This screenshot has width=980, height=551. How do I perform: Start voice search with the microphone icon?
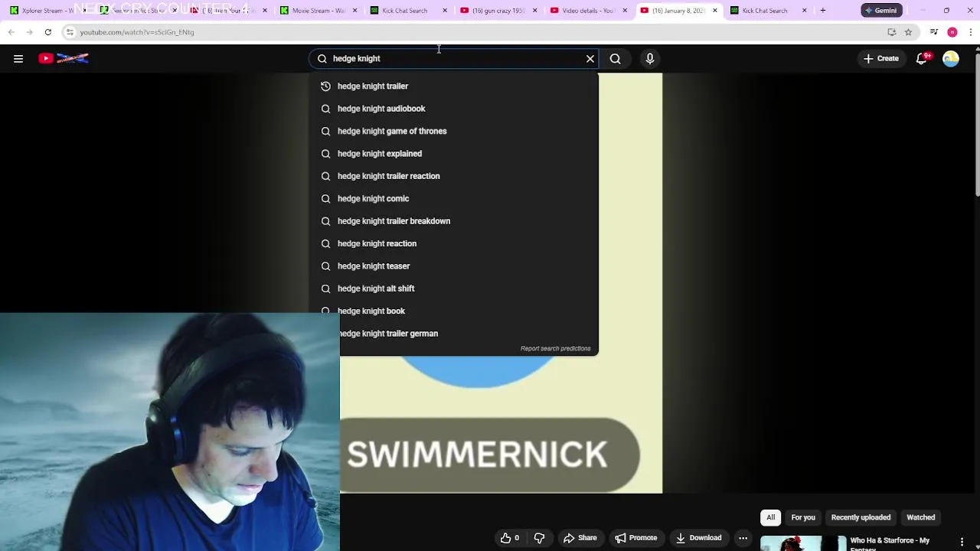[650, 58]
